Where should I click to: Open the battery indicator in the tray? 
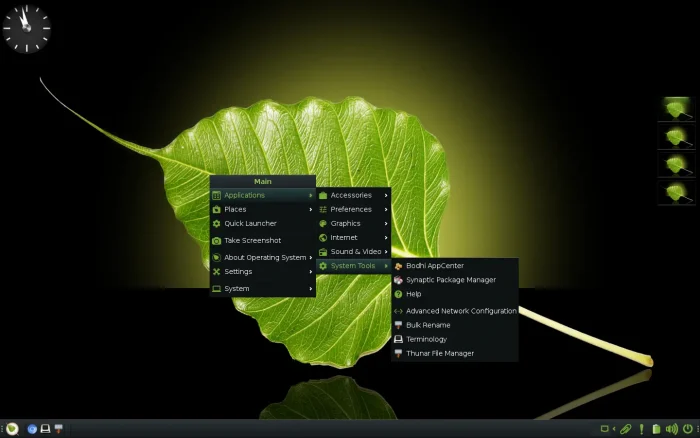pyautogui.click(x=656, y=429)
